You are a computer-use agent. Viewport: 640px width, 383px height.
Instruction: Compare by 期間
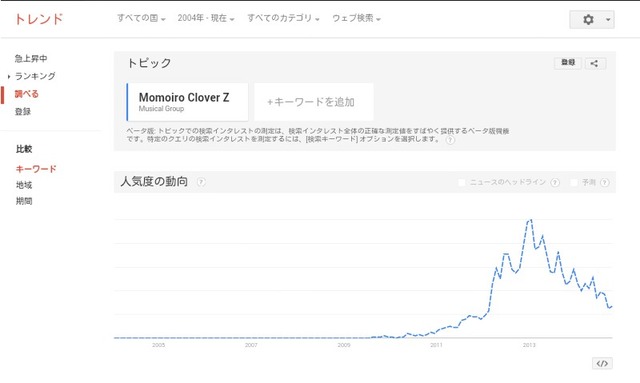[24, 201]
